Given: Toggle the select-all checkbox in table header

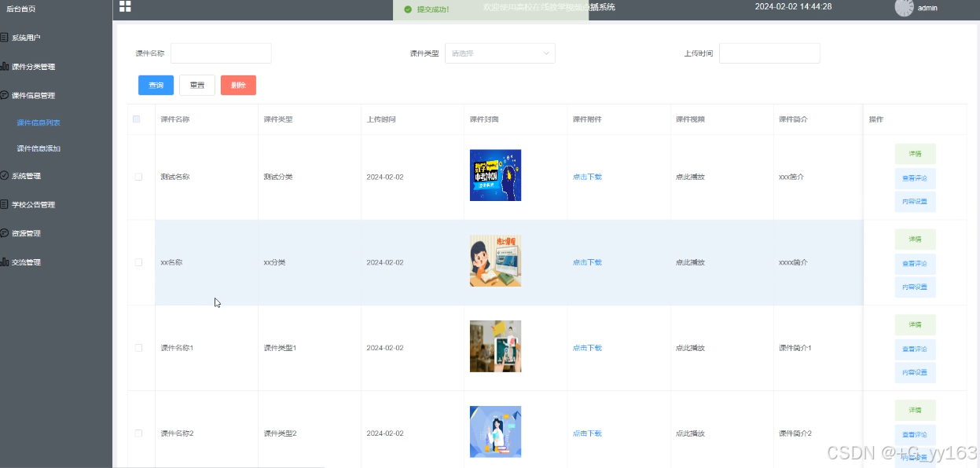Looking at the screenshot, I should tap(137, 119).
